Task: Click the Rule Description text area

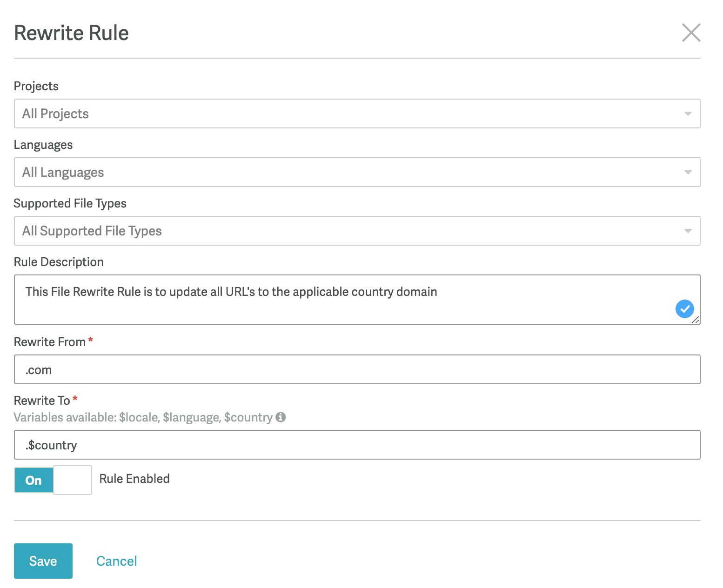Action: (x=357, y=299)
